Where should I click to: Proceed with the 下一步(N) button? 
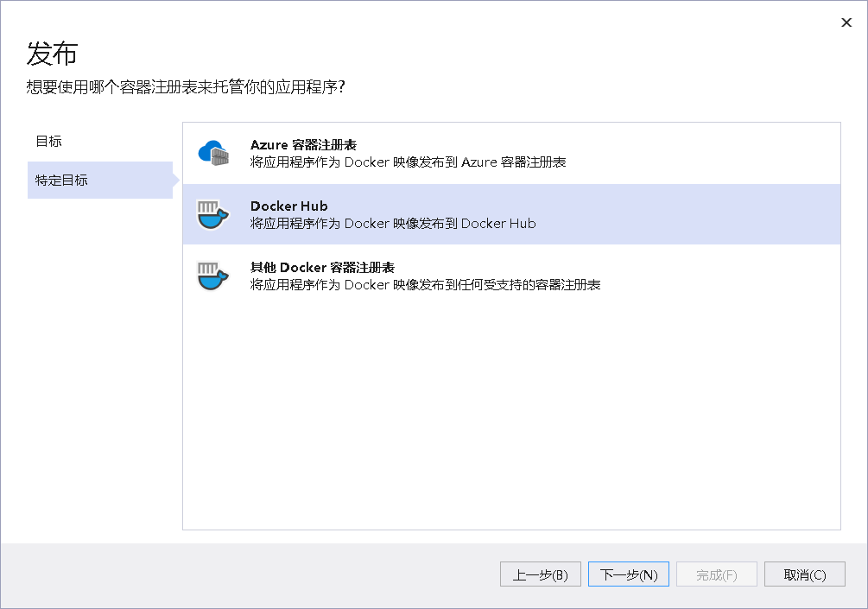coord(628,574)
